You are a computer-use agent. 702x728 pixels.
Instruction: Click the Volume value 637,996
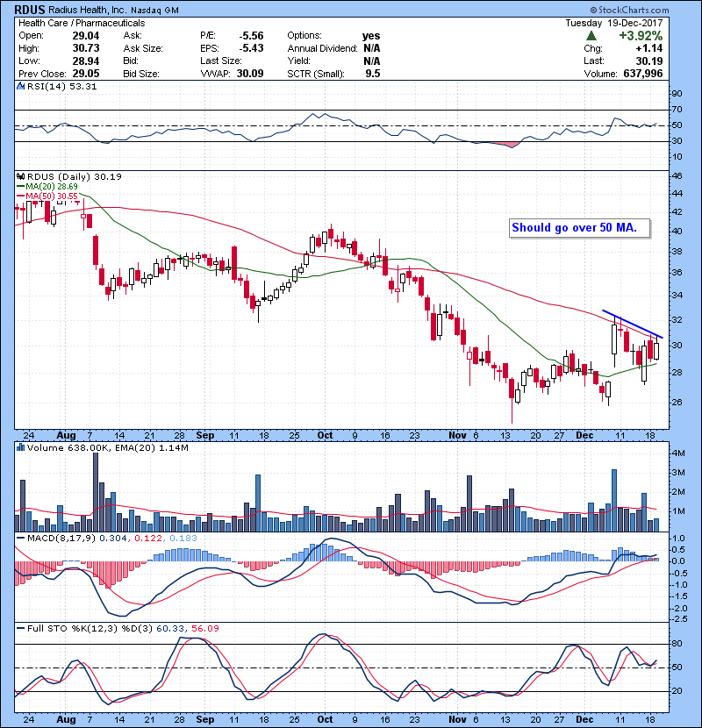pyautogui.click(x=643, y=74)
